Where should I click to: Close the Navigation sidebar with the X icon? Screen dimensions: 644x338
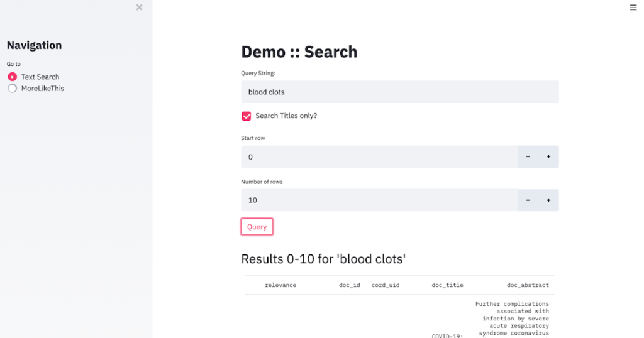[139, 8]
